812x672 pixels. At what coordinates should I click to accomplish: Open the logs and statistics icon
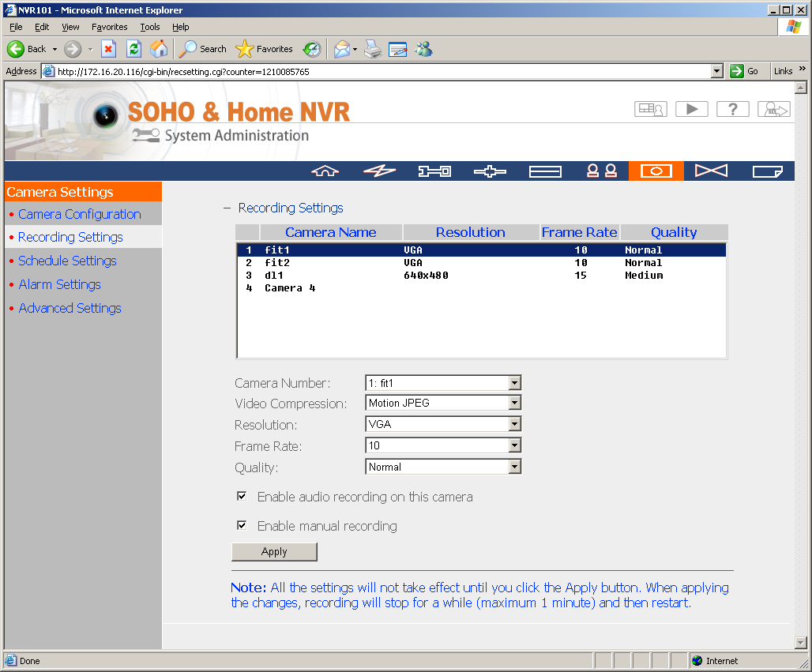pos(767,171)
